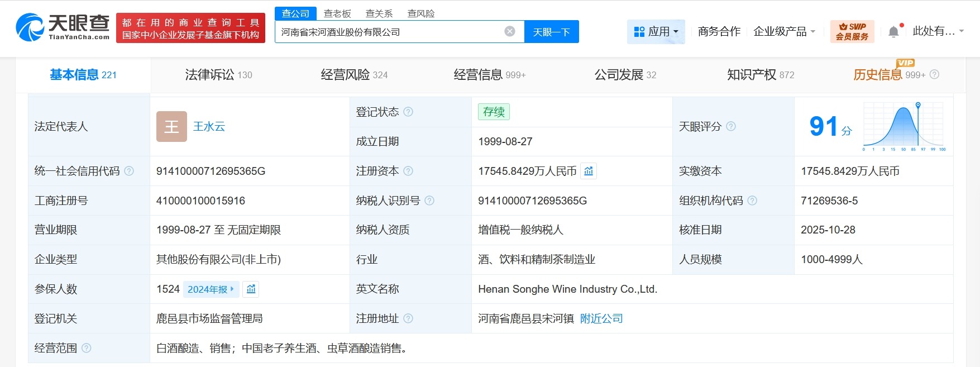Click credit code 91410000712695365G in 统一社会信用代码 row
The image size is (980, 367).
tap(211, 171)
